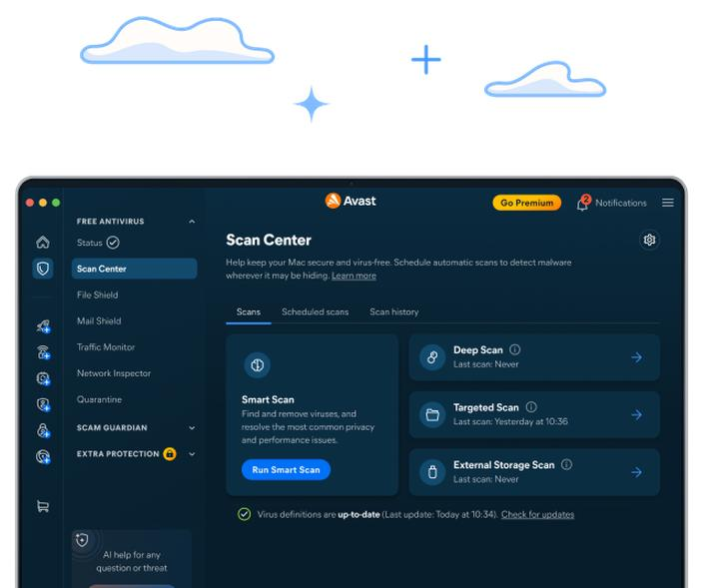The image size is (703, 588).
Task: Open the hamburger menu icon
Action: coord(668,203)
